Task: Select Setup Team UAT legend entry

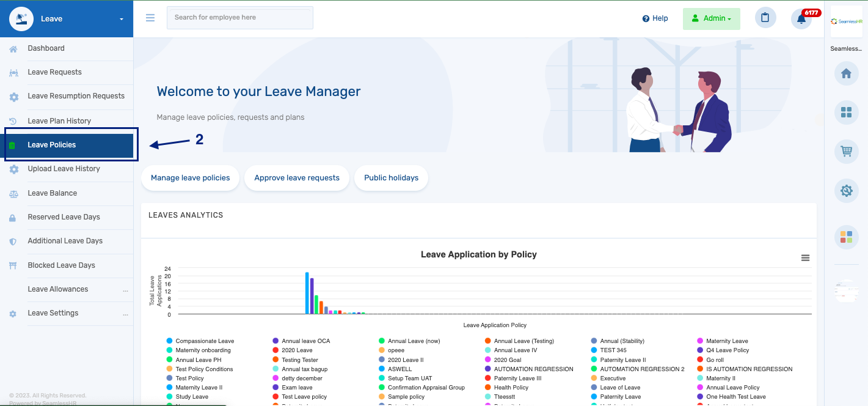Action: pos(405,378)
